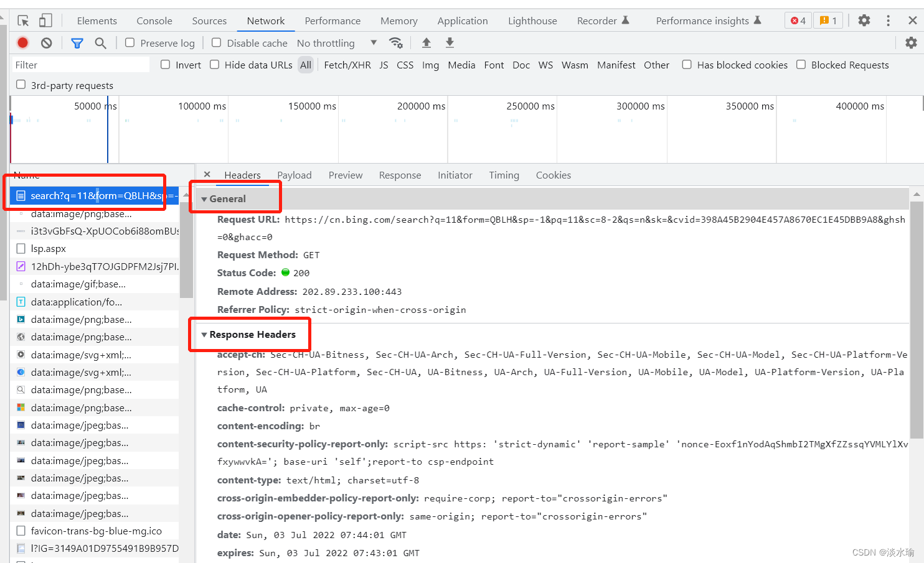Open the Recorder panel
Viewport: 924px width, 563px height.
point(603,21)
